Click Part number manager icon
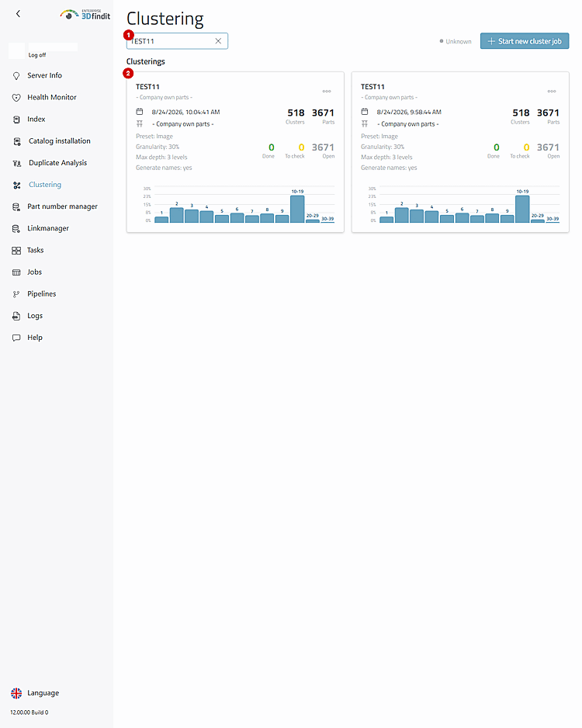Screen dimensions: 582x728 pyautogui.click(x=16, y=206)
